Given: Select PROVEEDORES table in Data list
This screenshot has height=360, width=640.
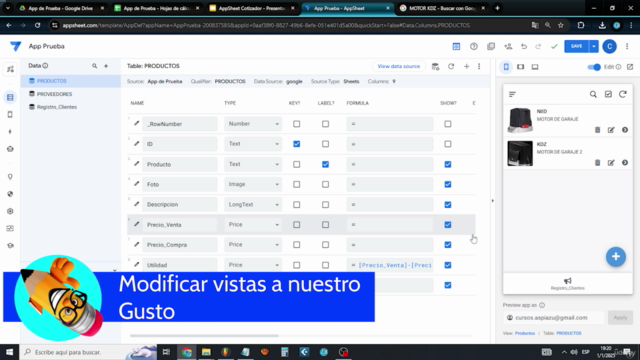Looking at the screenshot, I should click(x=54, y=94).
